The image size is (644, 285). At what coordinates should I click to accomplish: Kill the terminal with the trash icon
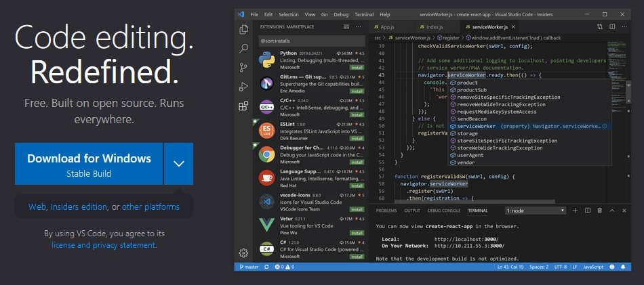600,211
